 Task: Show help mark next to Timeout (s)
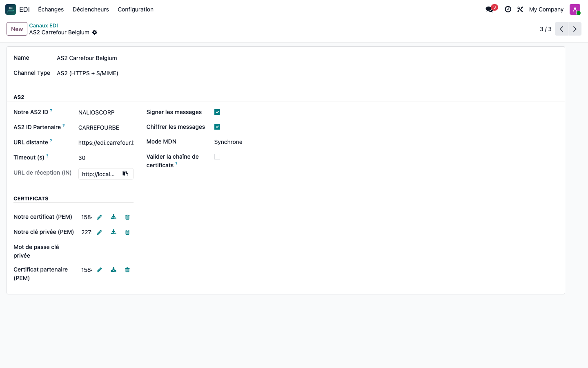point(47,156)
